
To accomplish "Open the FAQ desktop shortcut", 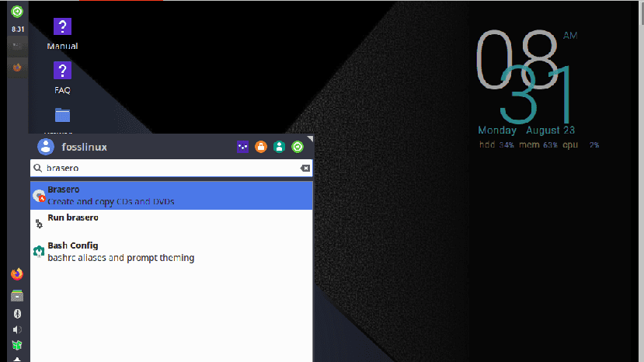I will click(x=62, y=78).
